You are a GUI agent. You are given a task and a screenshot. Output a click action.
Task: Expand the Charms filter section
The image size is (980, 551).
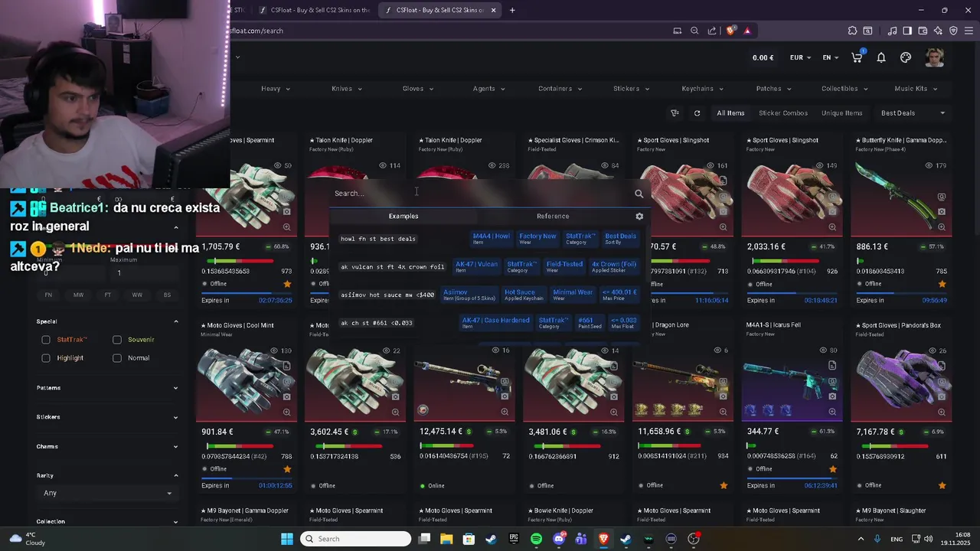107,446
